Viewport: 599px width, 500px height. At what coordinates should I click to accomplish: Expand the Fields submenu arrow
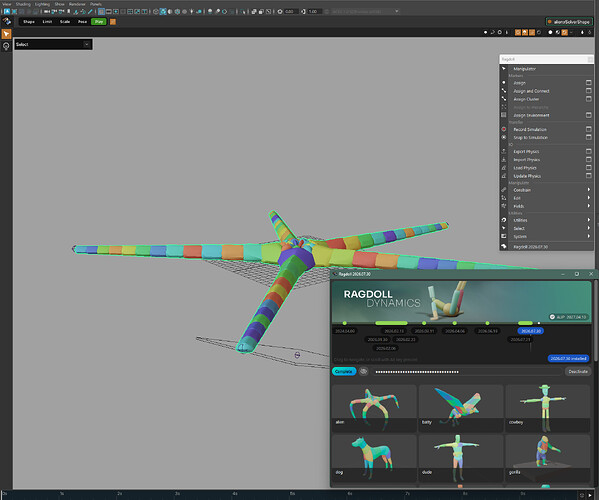tap(589, 206)
